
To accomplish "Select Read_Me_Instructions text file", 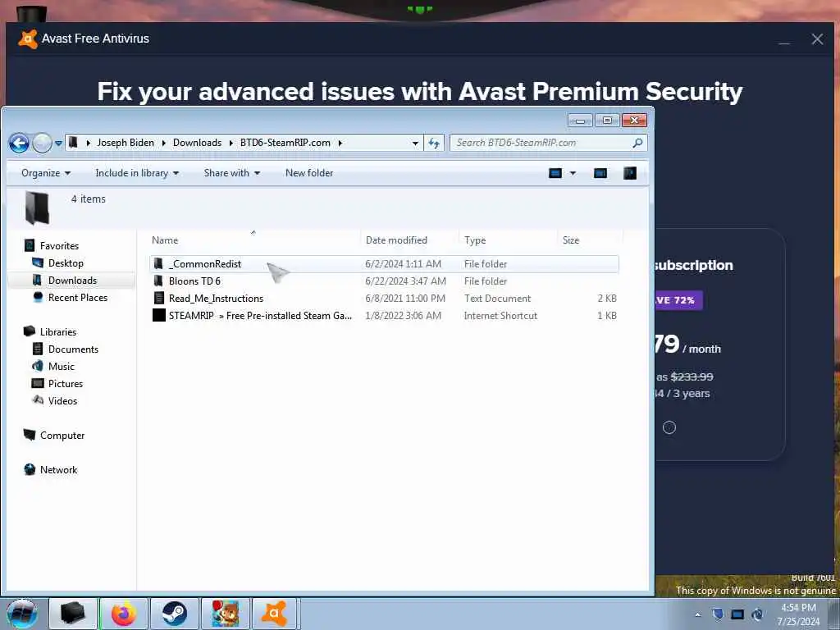I will 384,299.
